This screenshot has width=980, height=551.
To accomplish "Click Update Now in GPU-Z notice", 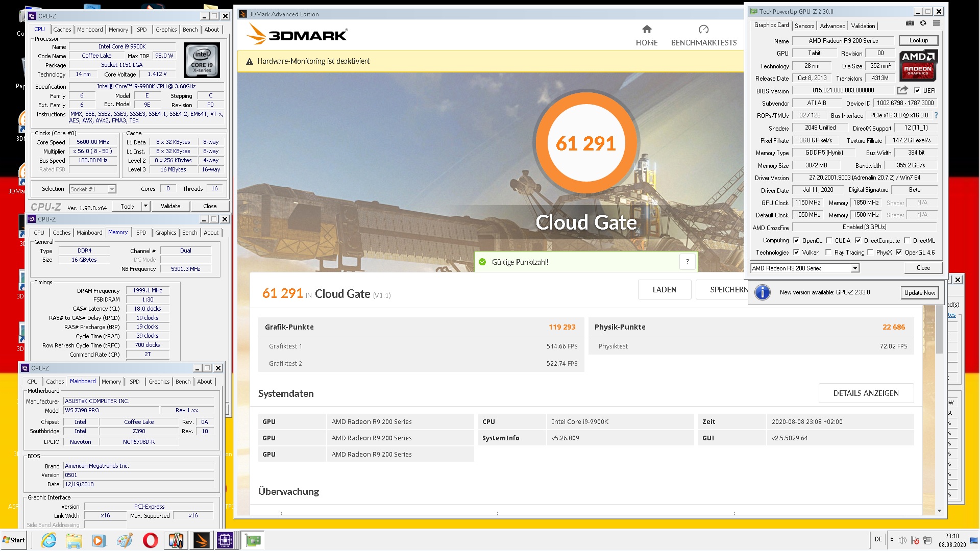I will pos(920,292).
